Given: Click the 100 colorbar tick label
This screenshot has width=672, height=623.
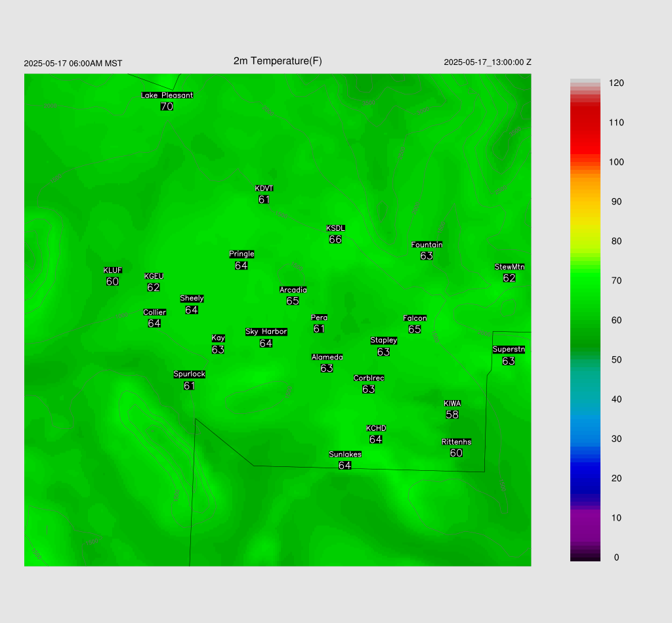Looking at the screenshot, I should coord(616,162).
